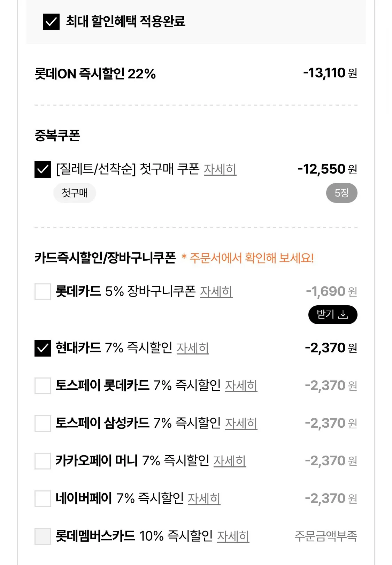Uncheck the 최대 할인혜택 적용완료 checkbox
392x565 pixels.
[x=51, y=22]
